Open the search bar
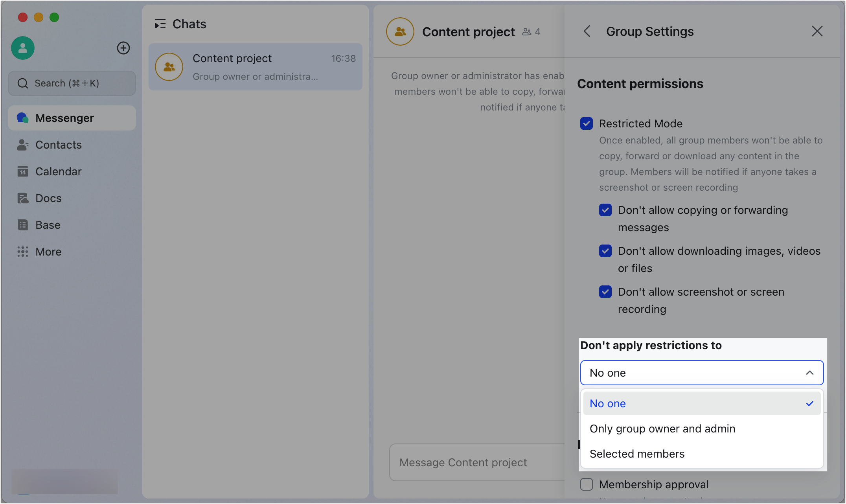Screen dimensions: 846x504 [72, 83]
